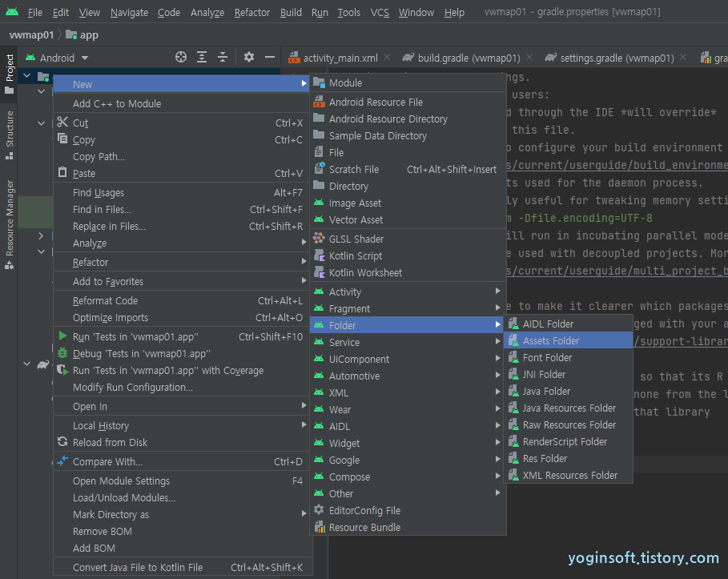The image size is (728, 579).
Task: Create new Resource Bundle
Action: click(x=408, y=527)
